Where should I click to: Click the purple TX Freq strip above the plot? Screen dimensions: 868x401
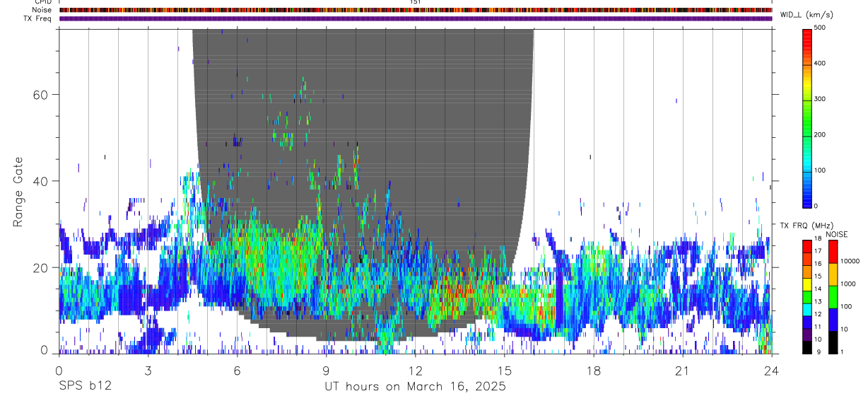pyautogui.click(x=416, y=18)
